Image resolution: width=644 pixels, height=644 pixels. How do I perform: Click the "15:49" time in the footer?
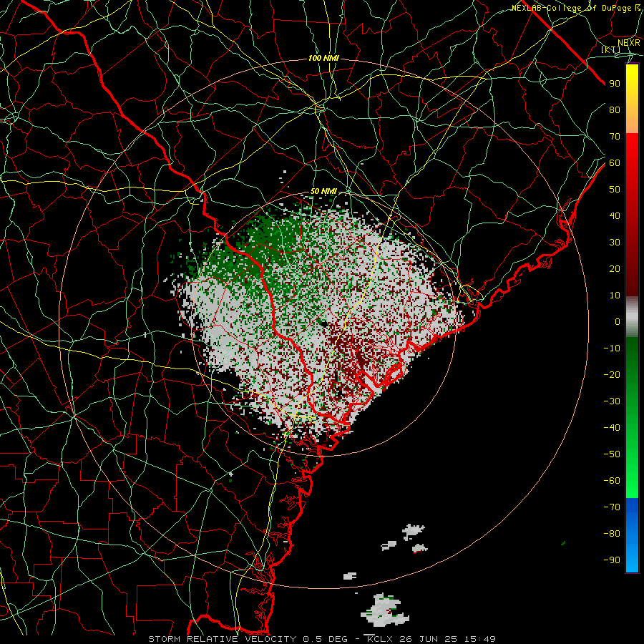click(480, 639)
